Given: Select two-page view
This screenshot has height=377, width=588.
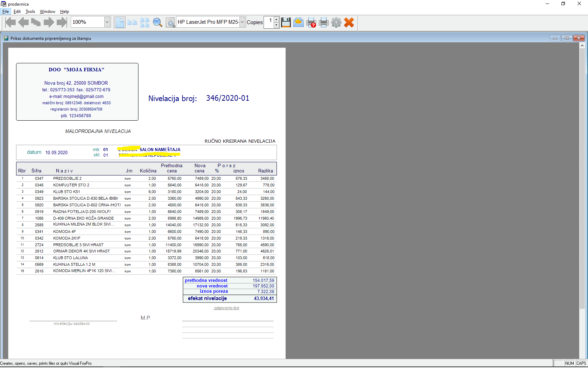Looking at the screenshot, I should 132,22.
